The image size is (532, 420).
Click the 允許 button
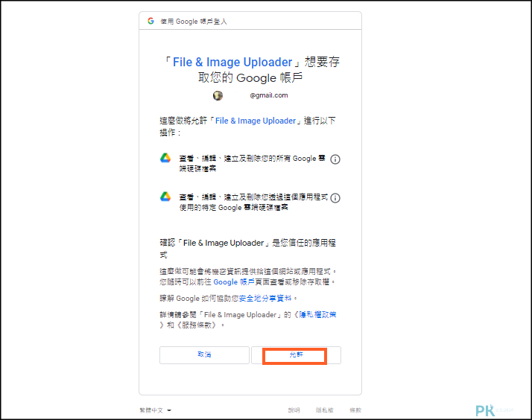click(x=296, y=355)
